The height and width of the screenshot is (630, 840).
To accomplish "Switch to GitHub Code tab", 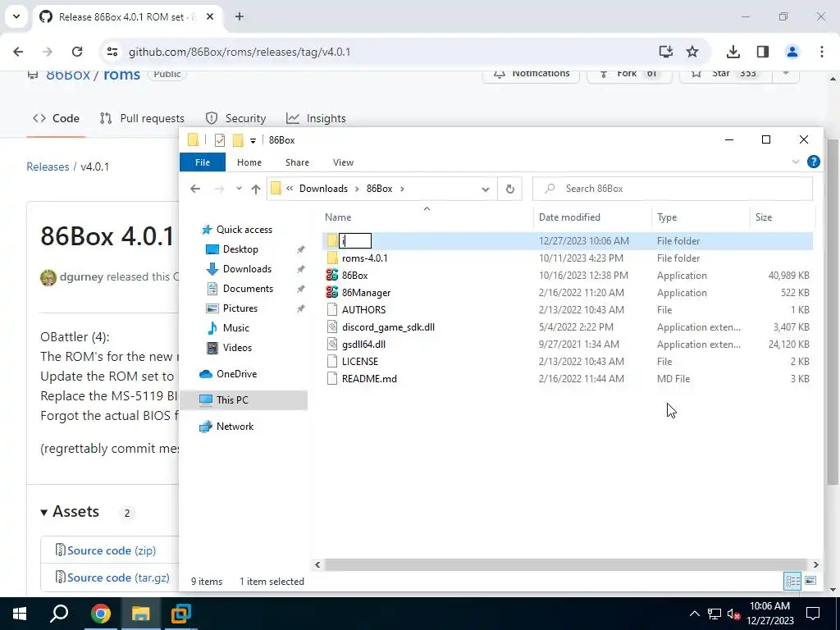I will [57, 118].
